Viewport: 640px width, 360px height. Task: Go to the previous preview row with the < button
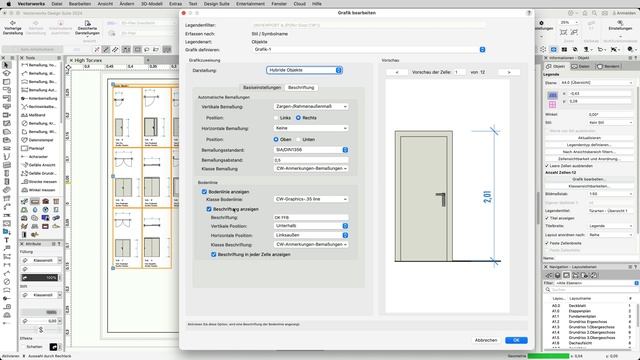[x=397, y=72]
